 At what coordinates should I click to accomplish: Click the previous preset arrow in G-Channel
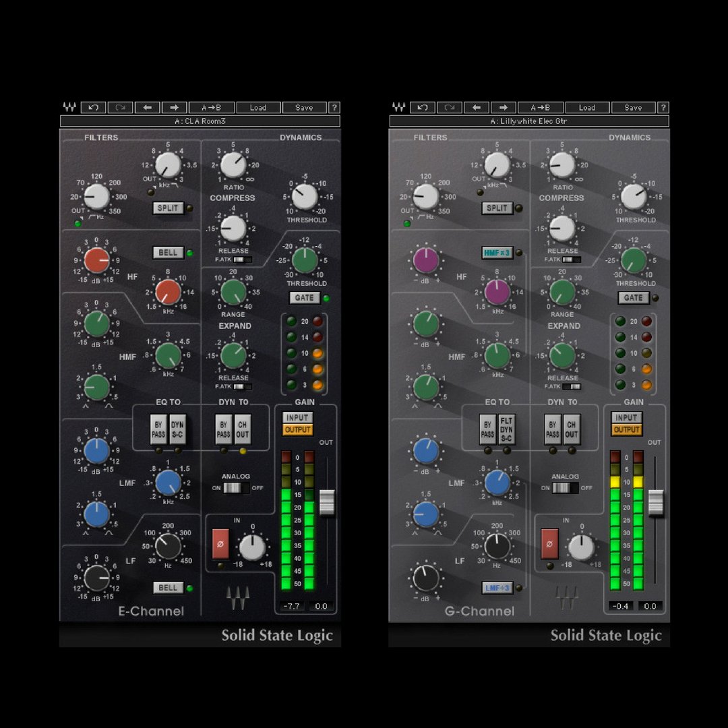pos(477,108)
